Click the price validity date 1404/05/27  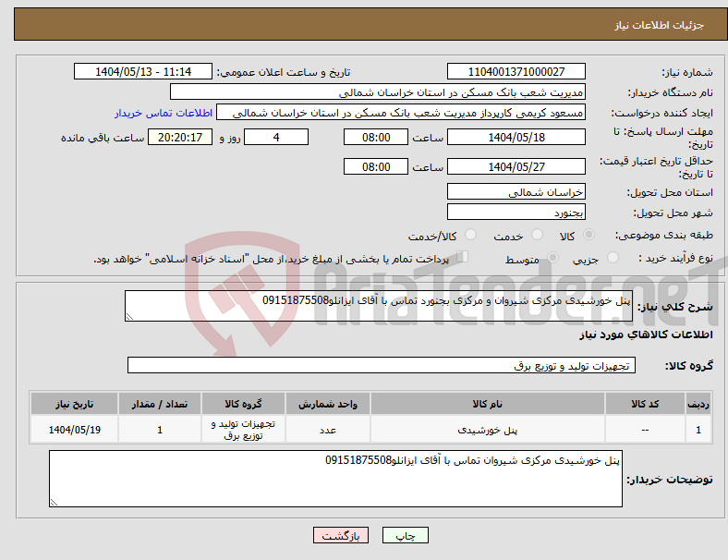(x=516, y=166)
